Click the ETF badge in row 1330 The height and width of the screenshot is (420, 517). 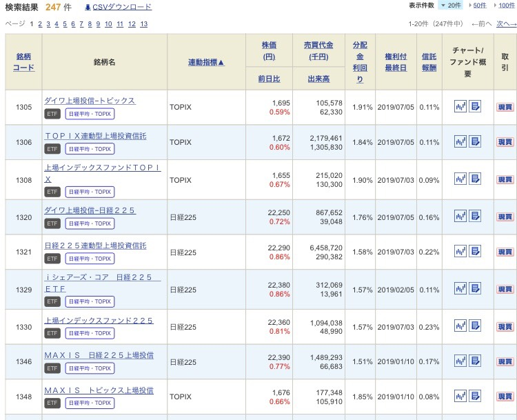(x=52, y=333)
